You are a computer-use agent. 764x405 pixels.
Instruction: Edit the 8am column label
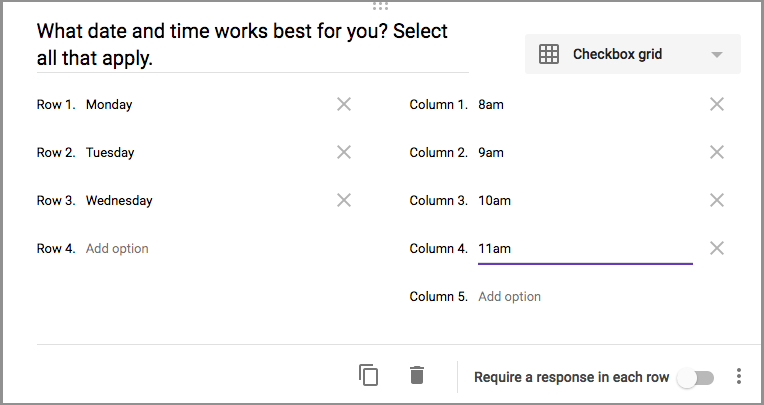click(584, 104)
